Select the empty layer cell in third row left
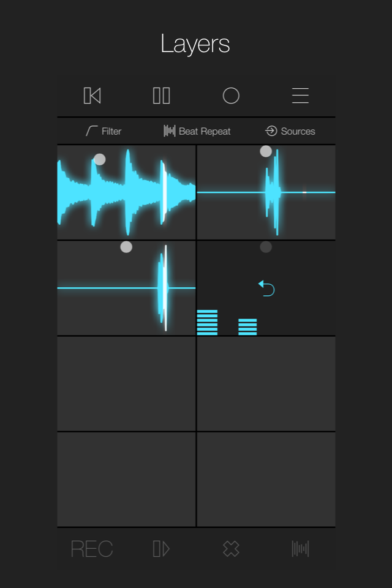 [126, 384]
